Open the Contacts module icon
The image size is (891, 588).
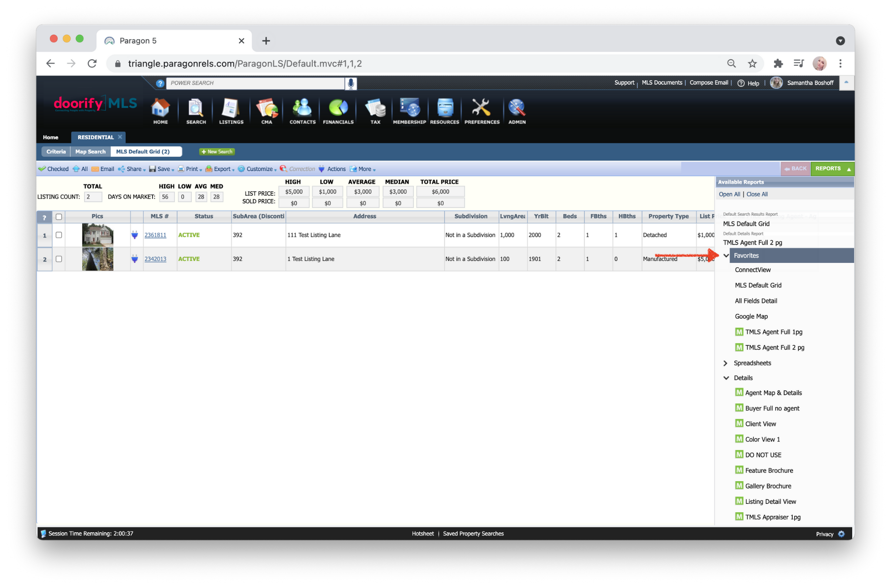click(303, 111)
